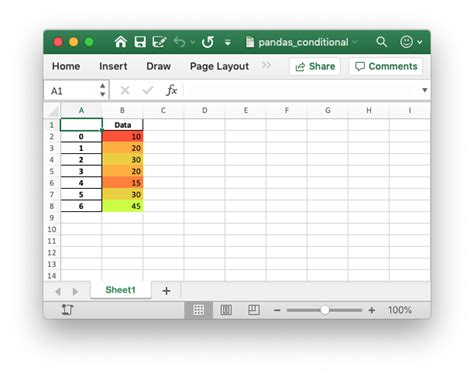Screen dimensions: 474x376
Task: Confirm entry with checkmark icon
Action: pyautogui.click(x=148, y=90)
